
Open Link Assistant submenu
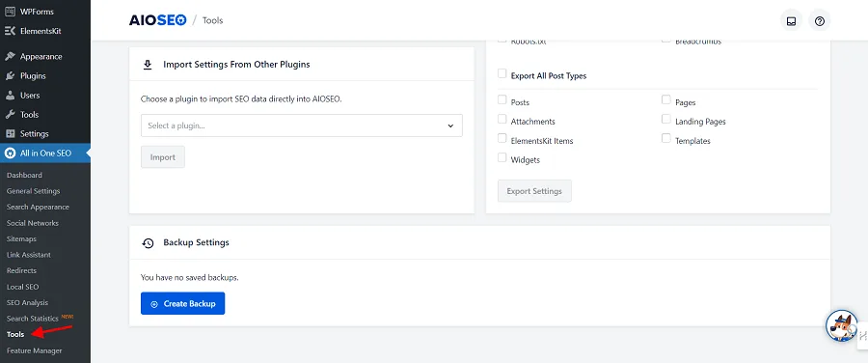point(29,255)
